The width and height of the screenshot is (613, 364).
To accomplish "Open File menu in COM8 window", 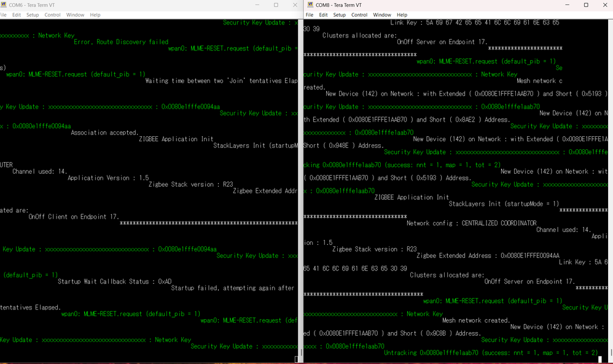I will pyautogui.click(x=310, y=15).
